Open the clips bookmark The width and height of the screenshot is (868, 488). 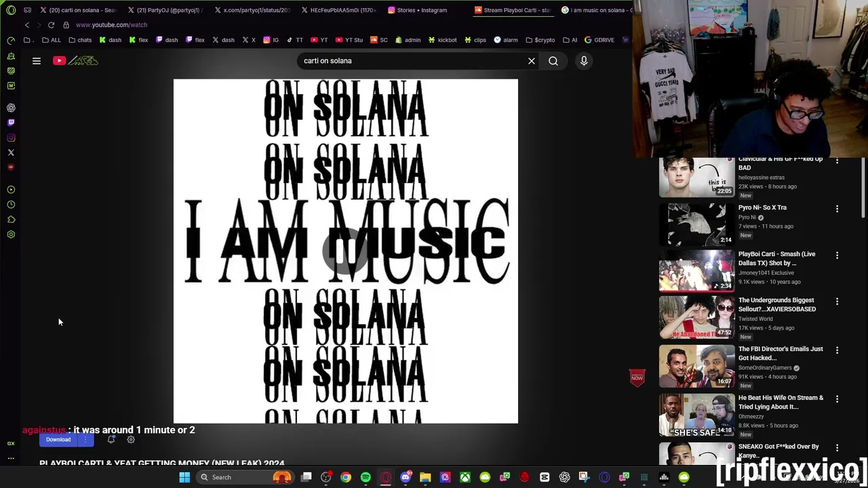pyautogui.click(x=475, y=40)
